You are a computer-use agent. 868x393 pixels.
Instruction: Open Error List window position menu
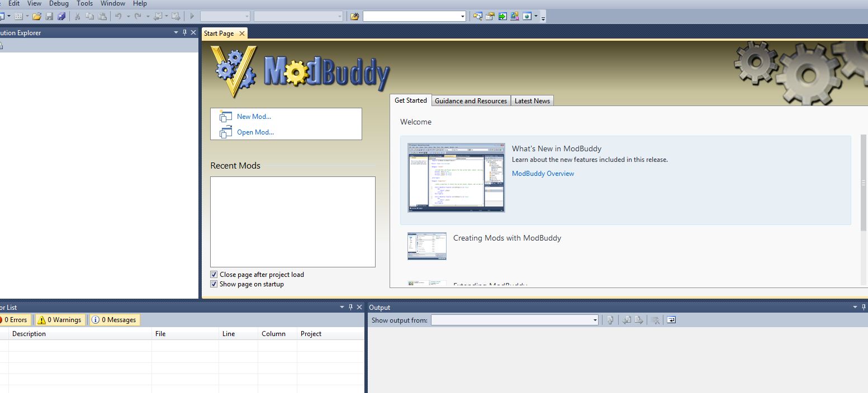pos(342,307)
